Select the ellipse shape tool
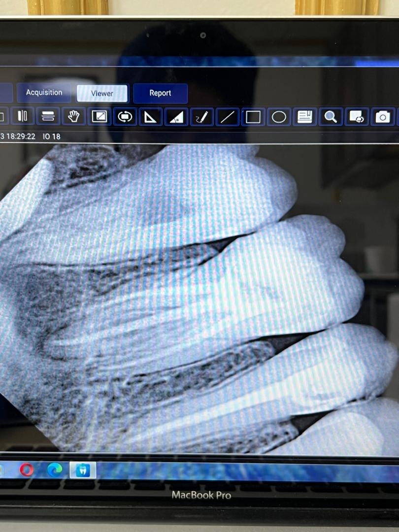 click(279, 117)
